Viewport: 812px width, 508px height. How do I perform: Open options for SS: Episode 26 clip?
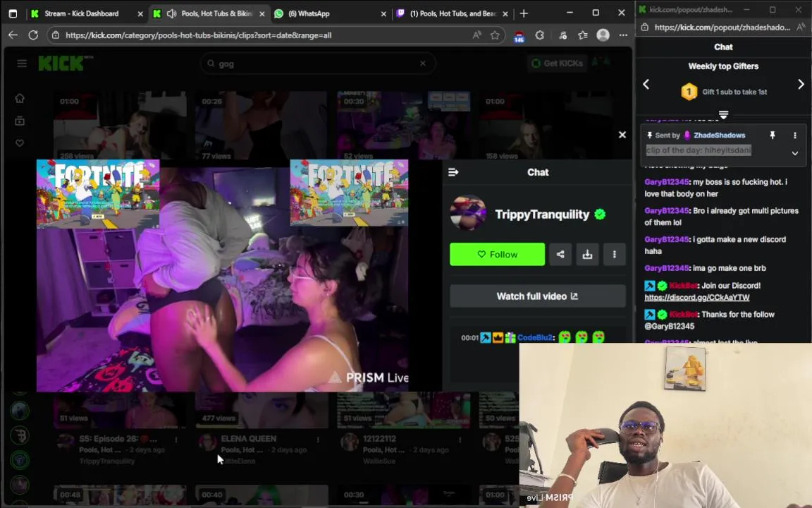[x=176, y=440]
